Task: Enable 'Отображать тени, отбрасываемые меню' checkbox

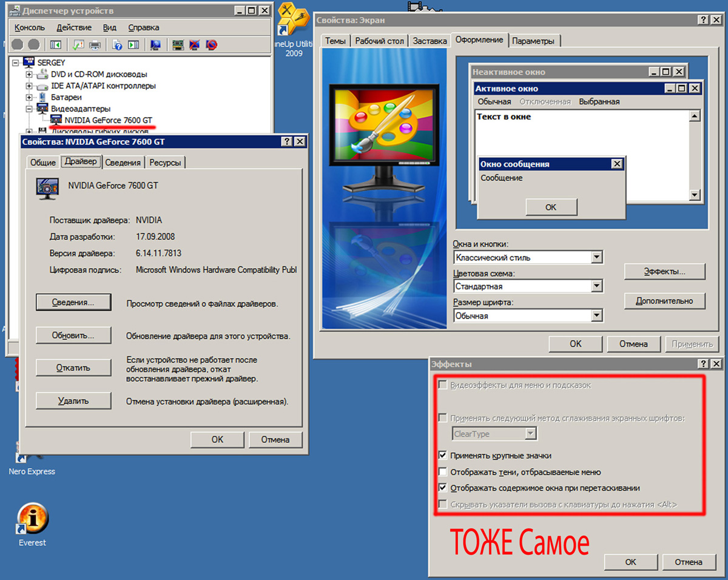Action: [x=443, y=471]
